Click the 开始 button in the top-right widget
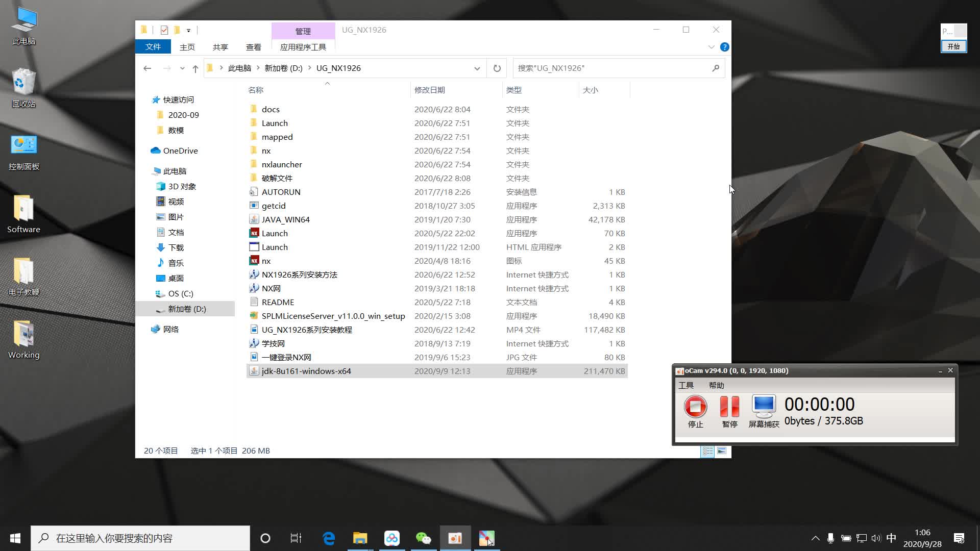This screenshot has height=551, width=980. click(x=953, y=46)
